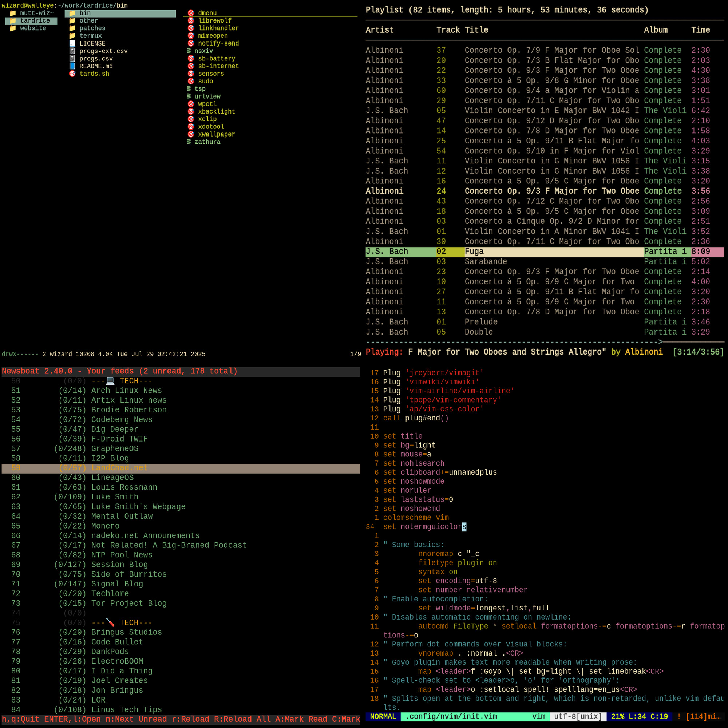Click the NORMAL mode indicator in statusline

coord(383,716)
